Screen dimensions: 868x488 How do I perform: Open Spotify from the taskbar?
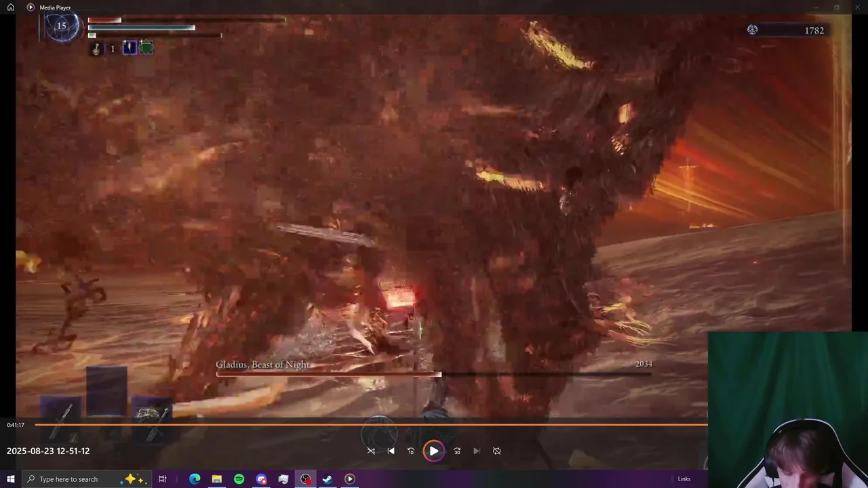239,479
